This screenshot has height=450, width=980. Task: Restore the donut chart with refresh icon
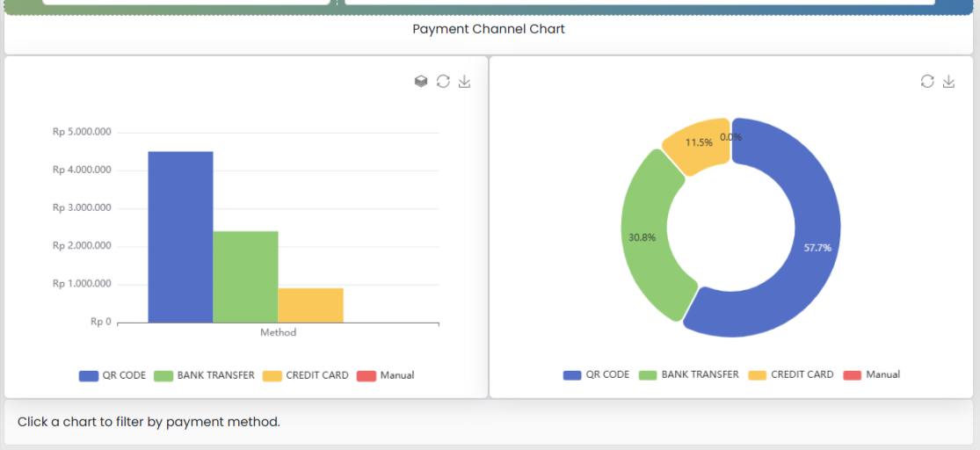[x=927, y=82]
